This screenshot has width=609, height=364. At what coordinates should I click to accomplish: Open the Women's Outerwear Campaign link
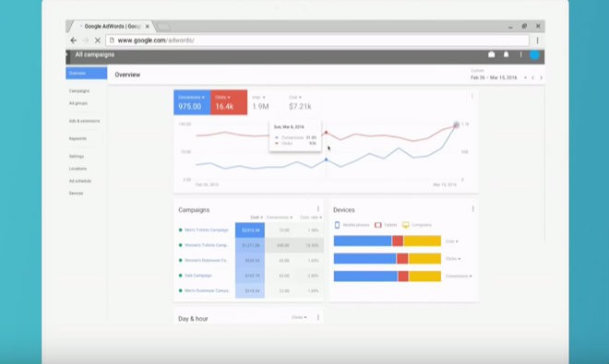(206, 261)
